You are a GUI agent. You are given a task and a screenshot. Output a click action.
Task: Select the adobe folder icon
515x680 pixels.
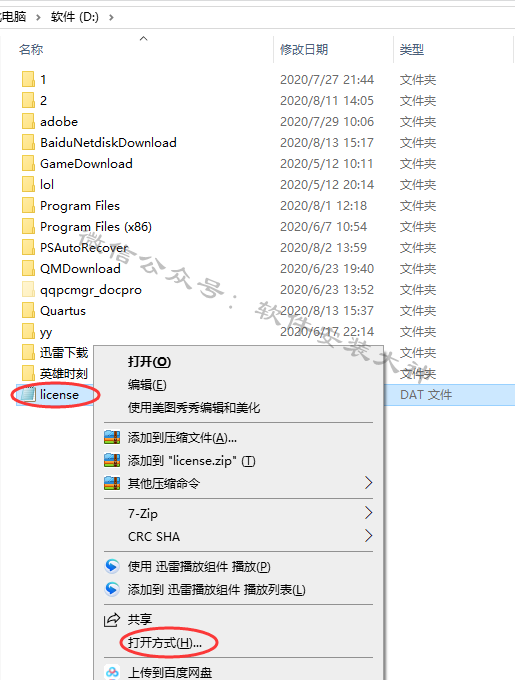(29, 121)
